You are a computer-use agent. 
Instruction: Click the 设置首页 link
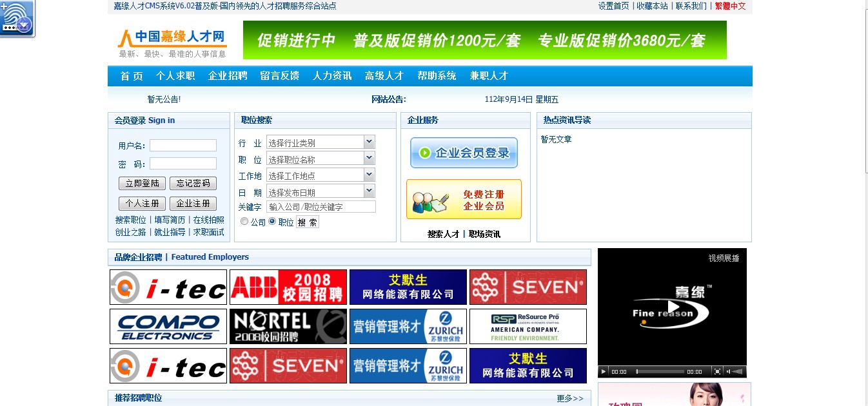[613, 6]
